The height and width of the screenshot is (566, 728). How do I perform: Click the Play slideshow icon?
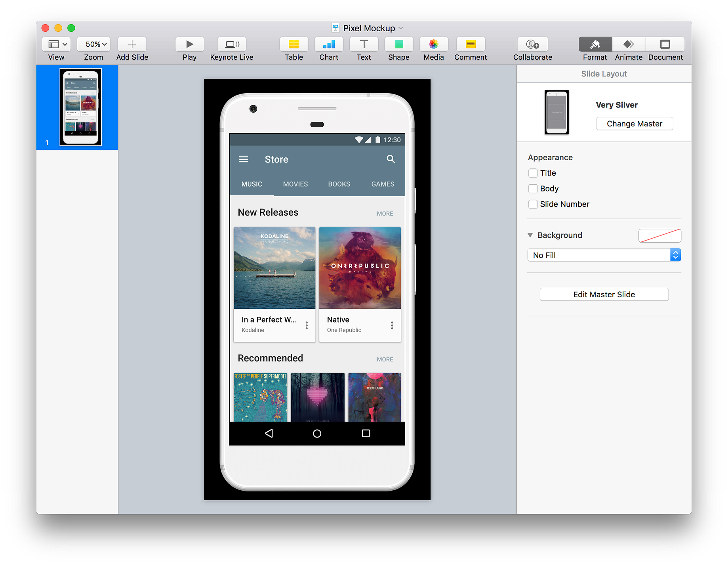(190, 44)
